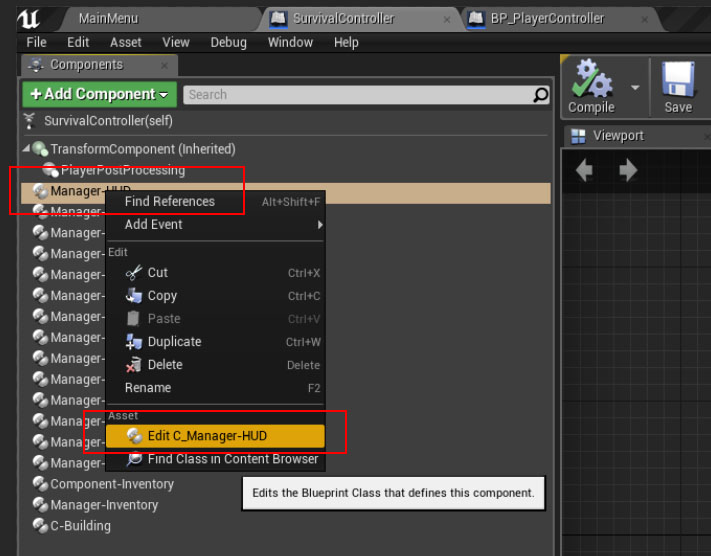Screen dimensions: 711x556
Task: Select Duplicate in the context menu
Action: 174,341
